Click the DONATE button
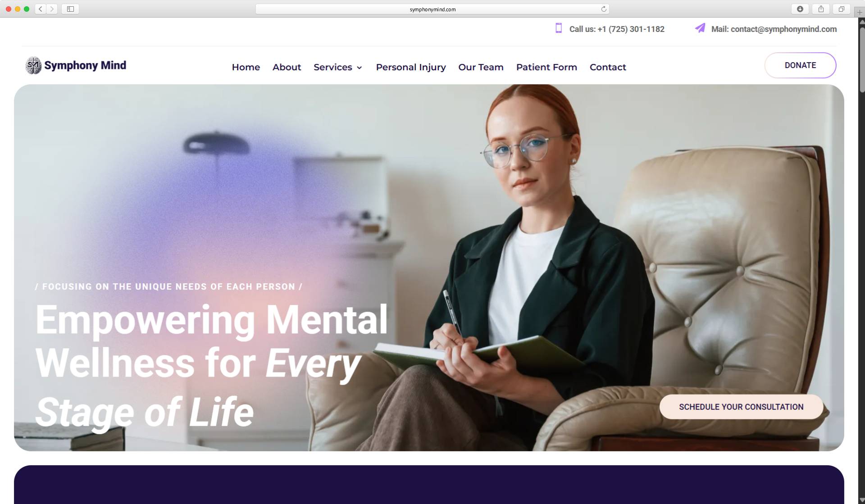This screenshot has height=504, width=865. [x=800, y=65]
